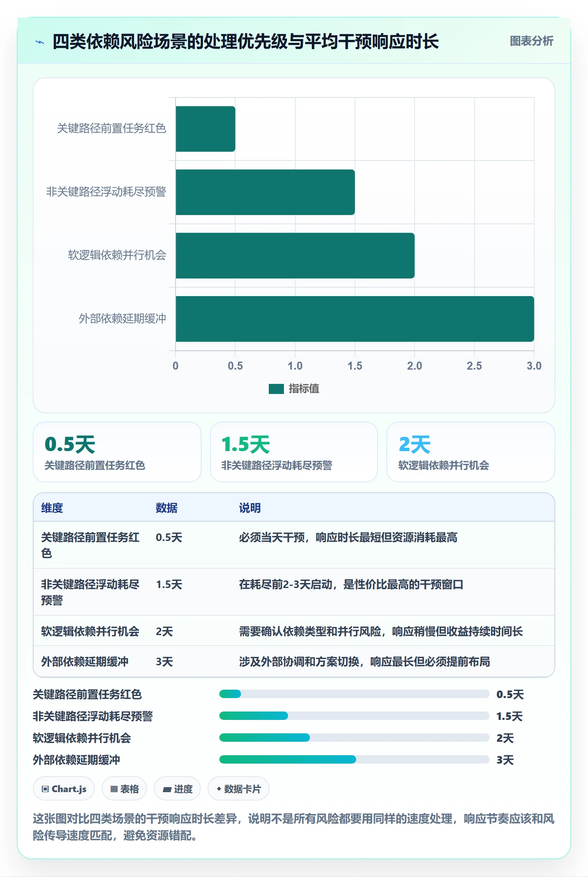Click the 说明 column header
Image resolution: width=588 pixels, height=877 pixels.
[x=250, y=508]
